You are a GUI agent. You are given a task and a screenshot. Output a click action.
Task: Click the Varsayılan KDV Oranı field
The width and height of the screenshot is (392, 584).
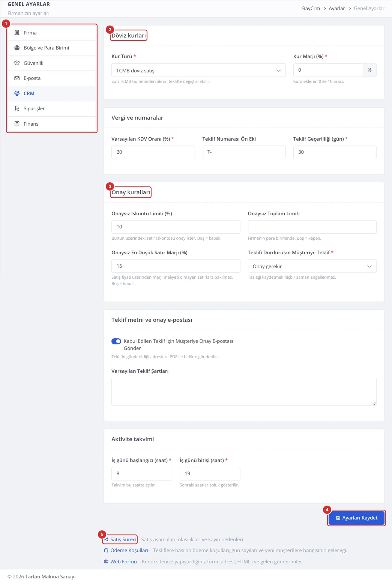pyautogui.click(x=153, y=152)
